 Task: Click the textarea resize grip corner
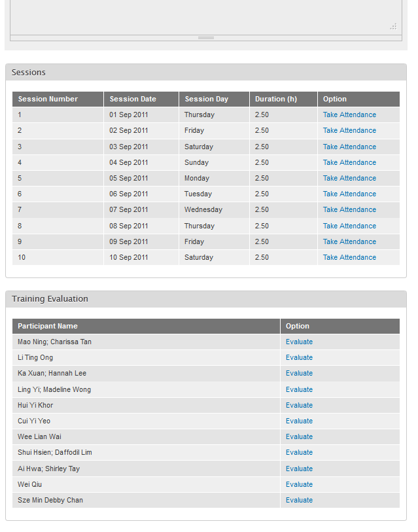[393, 26]
